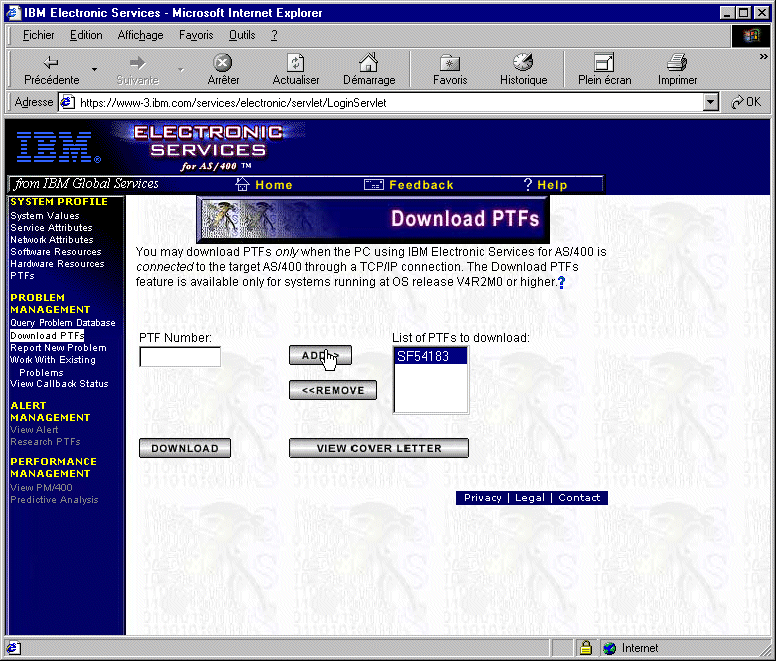Image resolution: width=776 pixels, height=661 pixels.
Task: Click the page icon in the address bar
Action: [67, 102]
